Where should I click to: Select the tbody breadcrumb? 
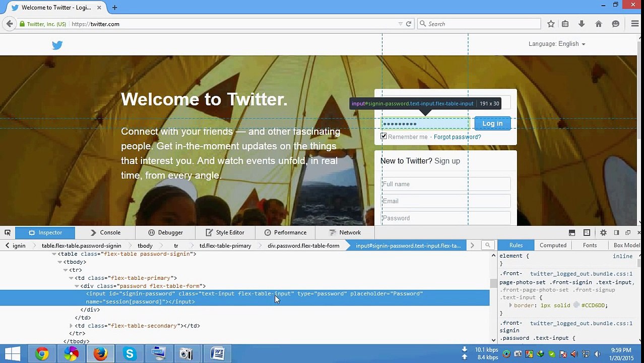145,246
